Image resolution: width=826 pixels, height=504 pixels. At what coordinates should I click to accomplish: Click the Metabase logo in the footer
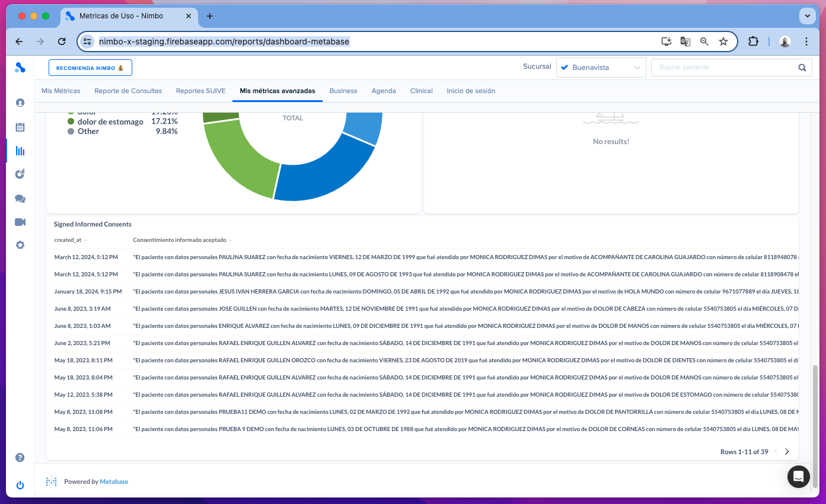click(x=52, y=481)
